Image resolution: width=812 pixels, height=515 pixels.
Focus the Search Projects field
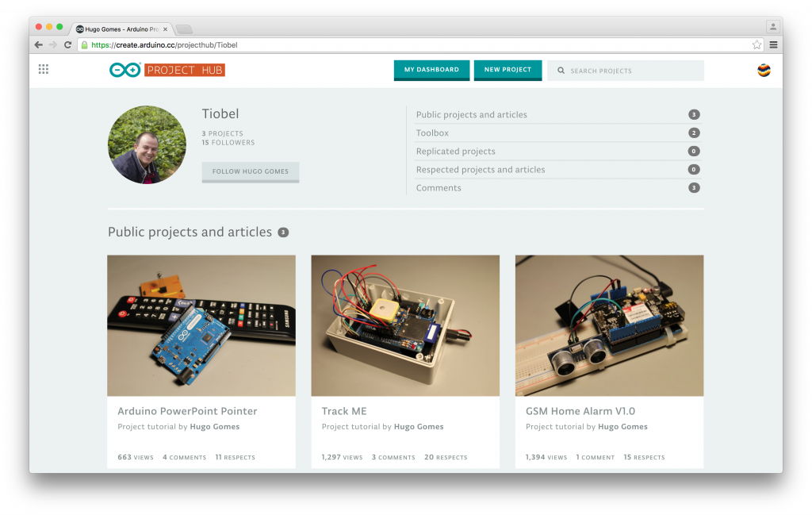point(625,71)
